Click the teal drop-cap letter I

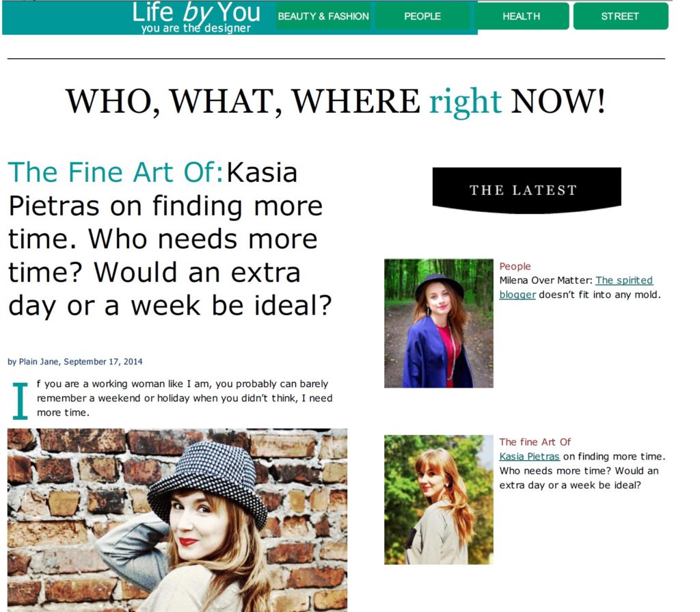(20, 401)
